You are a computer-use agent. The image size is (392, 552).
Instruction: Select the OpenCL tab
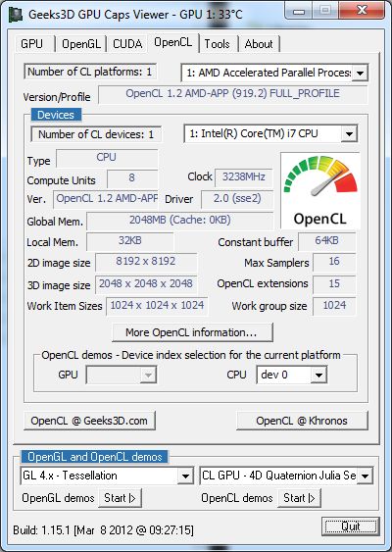pos(173,42)
